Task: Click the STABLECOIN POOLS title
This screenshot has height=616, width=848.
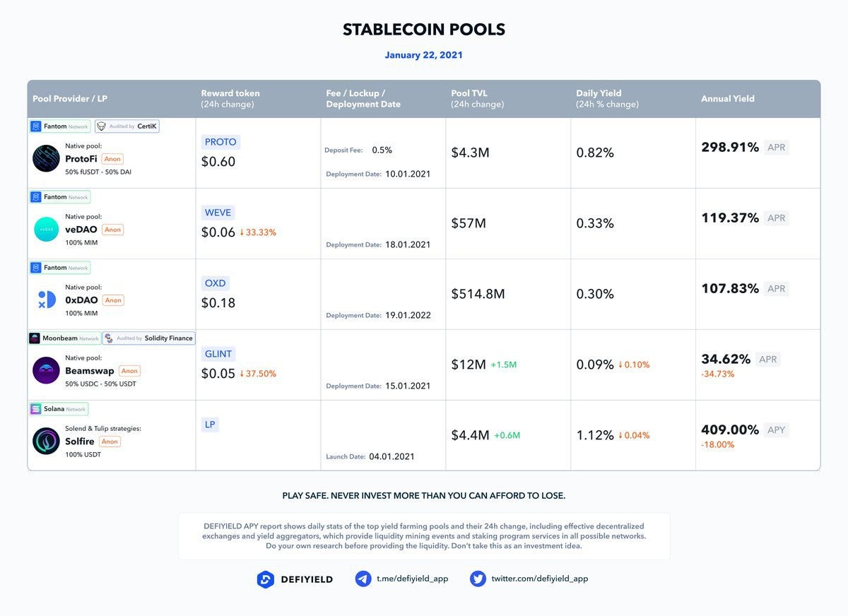Action: 424,30
